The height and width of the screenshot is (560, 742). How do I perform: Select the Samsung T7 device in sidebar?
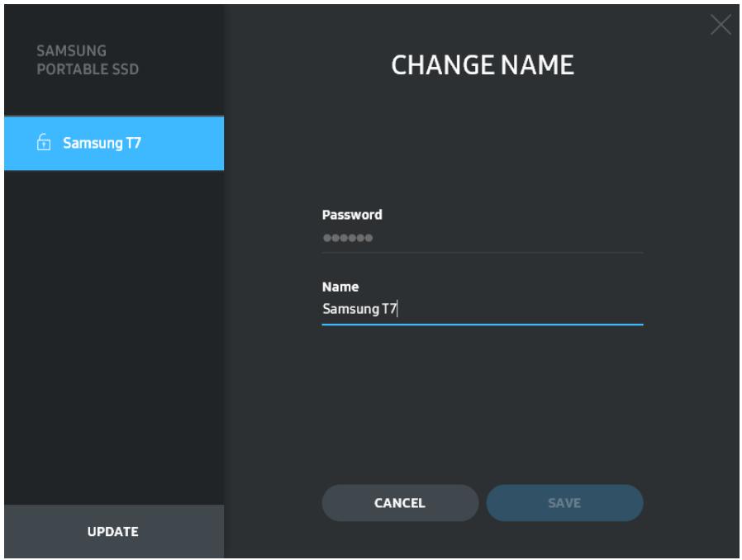tap(114, 143)
